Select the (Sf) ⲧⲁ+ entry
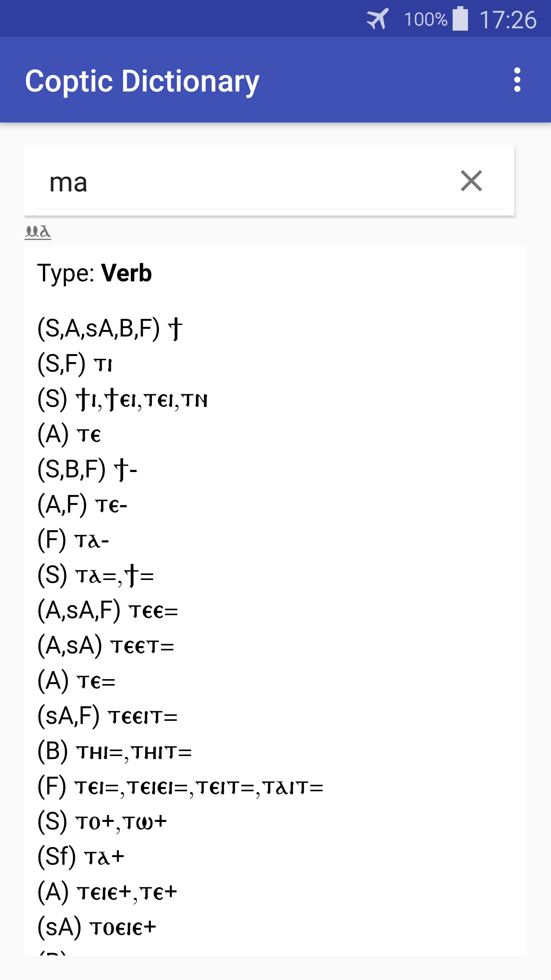This screenshot has width=551, height=980. (x=81, y=857)
